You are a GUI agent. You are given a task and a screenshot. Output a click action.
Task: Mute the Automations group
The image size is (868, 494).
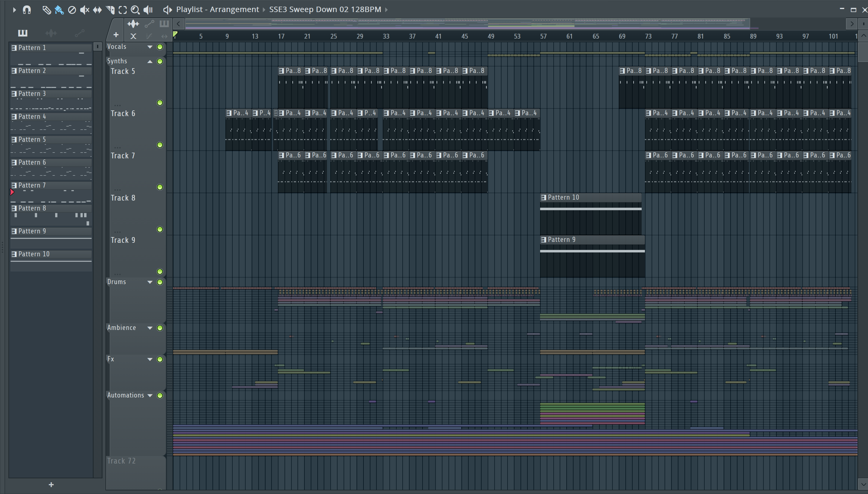(x=160, y=396)
